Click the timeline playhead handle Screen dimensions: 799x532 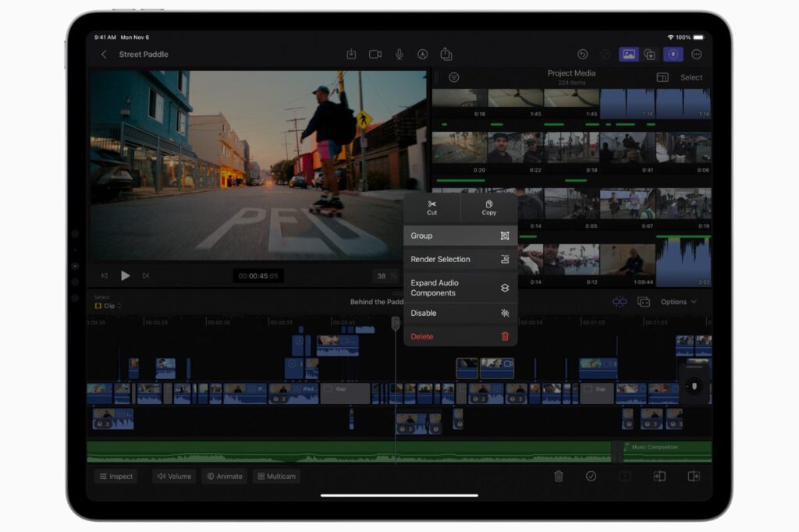[x=396, y=323]
